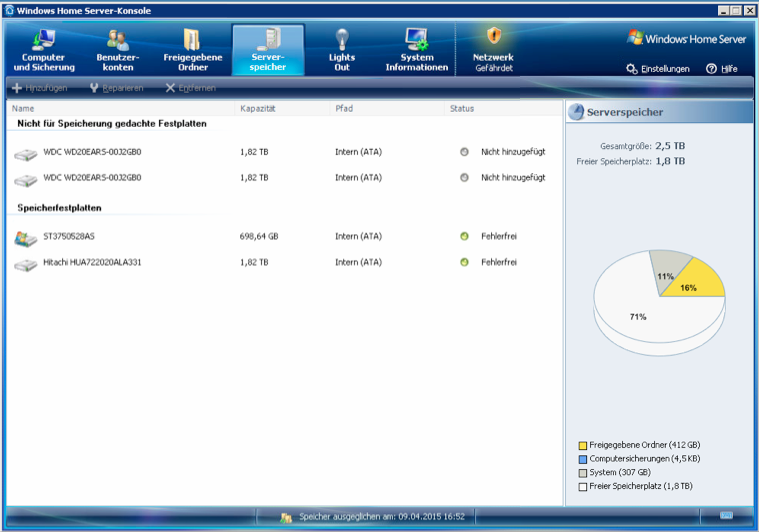This screenshot has width=759, height=532.
Task: Click the Speicher ausgeglichen am status text
Action: pyautogui.click(x=382, y=517)
